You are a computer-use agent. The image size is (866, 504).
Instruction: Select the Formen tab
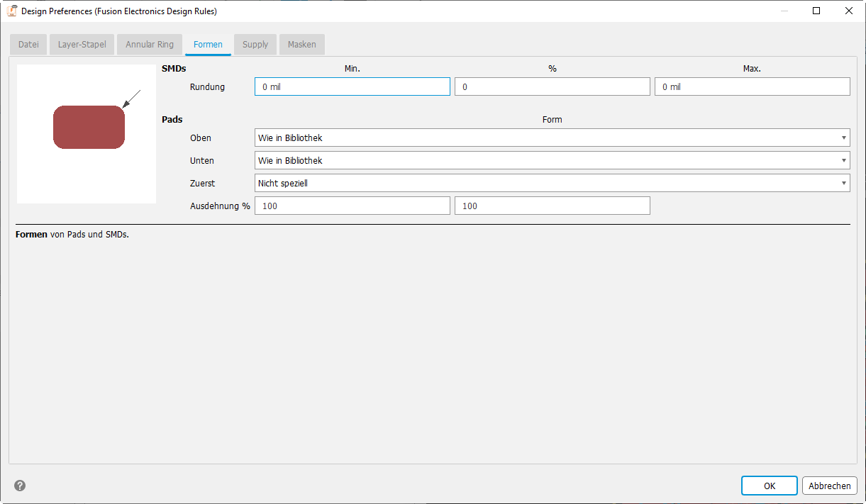point(208,44)
